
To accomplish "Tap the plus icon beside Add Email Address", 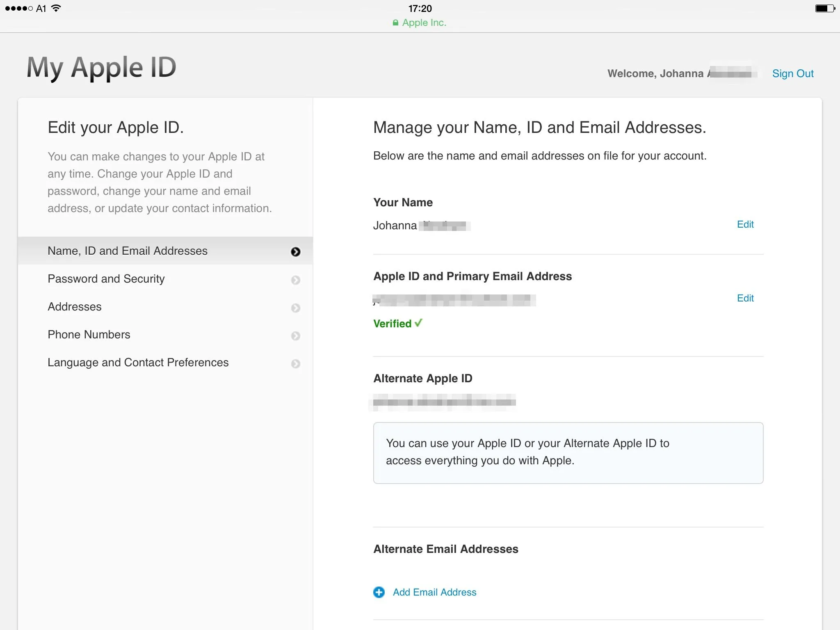I will point(379,592).
